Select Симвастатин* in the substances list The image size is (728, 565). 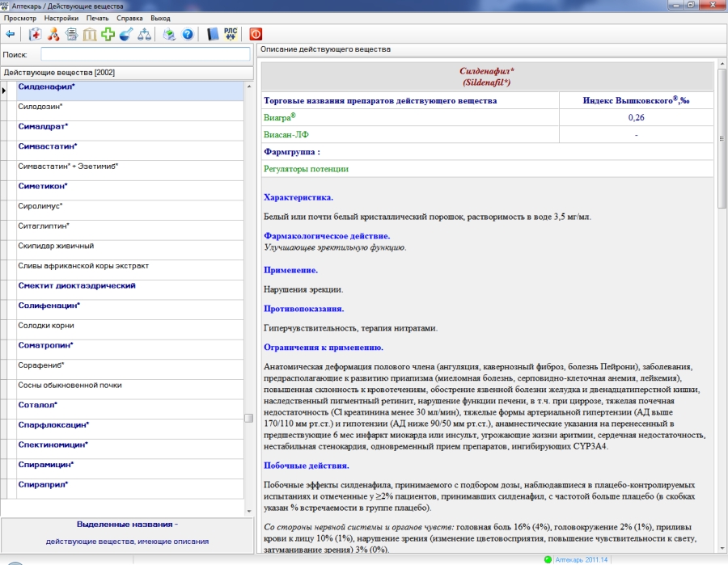point(48,146)
